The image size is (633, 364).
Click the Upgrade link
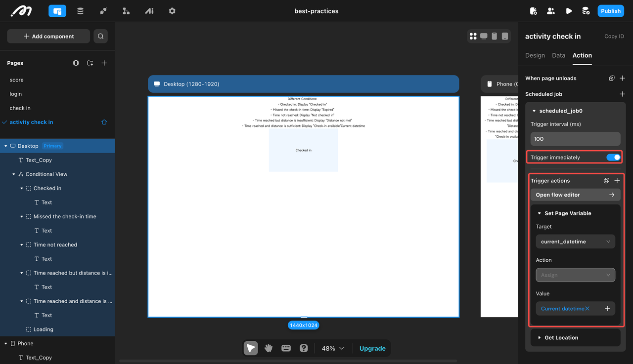372,348
